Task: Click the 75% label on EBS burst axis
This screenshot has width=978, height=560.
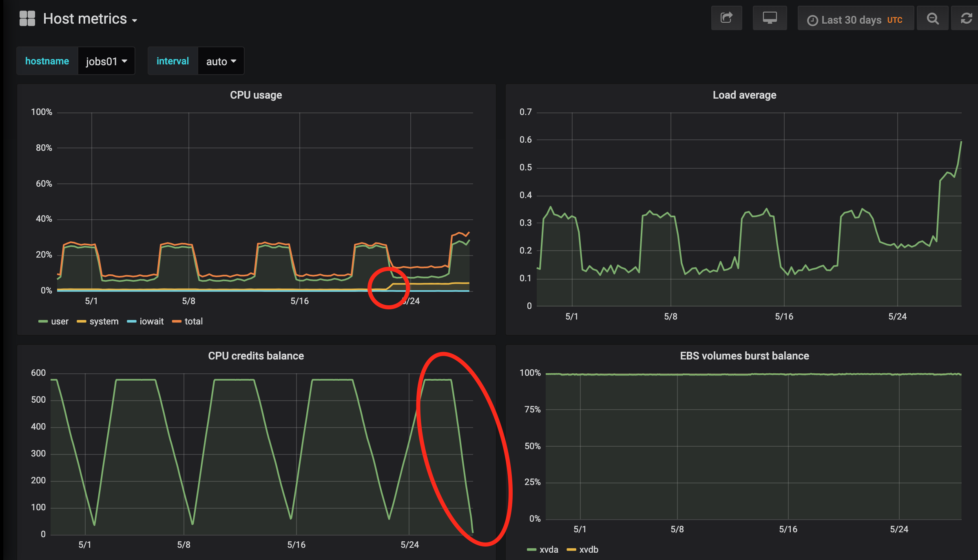Action: point(532,410)
